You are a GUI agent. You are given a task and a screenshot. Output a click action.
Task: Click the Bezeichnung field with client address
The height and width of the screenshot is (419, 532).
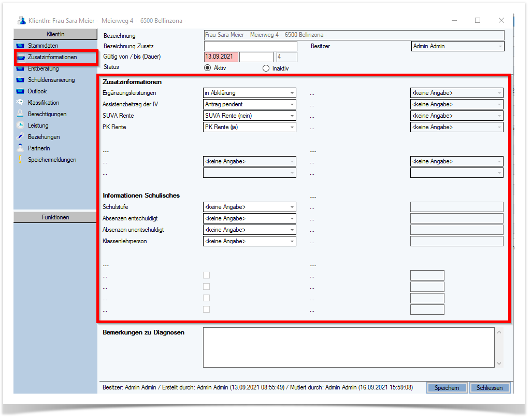pyautogui.click(x=354, y=35)
